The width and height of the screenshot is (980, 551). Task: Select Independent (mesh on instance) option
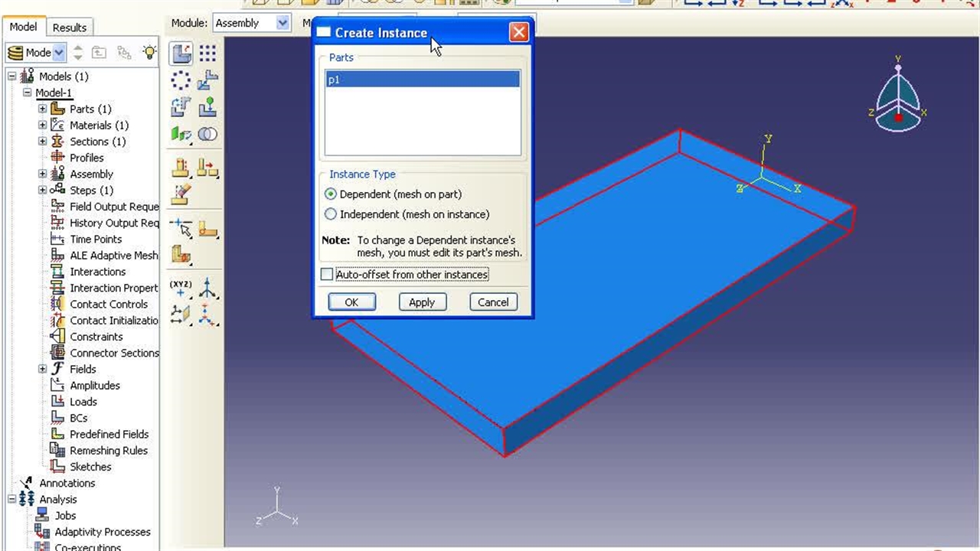pos(331,214)
